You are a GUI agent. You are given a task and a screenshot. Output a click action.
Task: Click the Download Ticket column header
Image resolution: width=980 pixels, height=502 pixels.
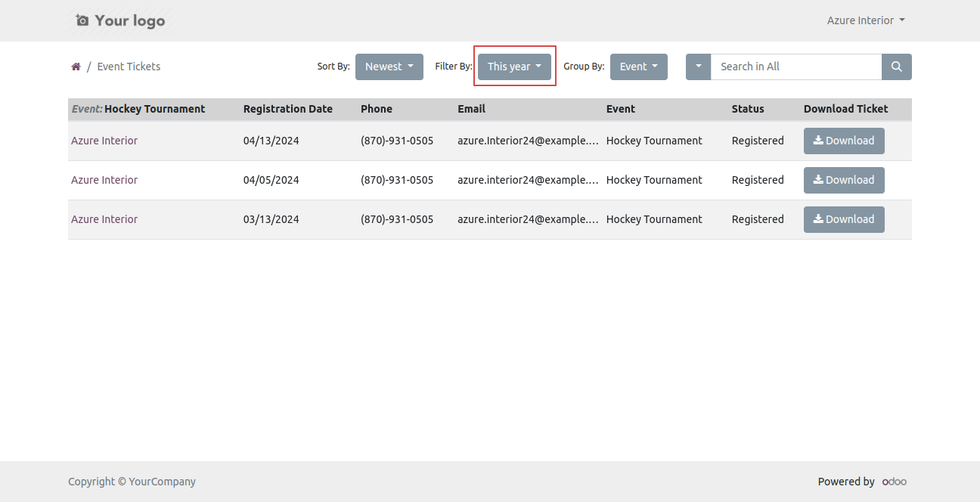(x=845, y=109)
